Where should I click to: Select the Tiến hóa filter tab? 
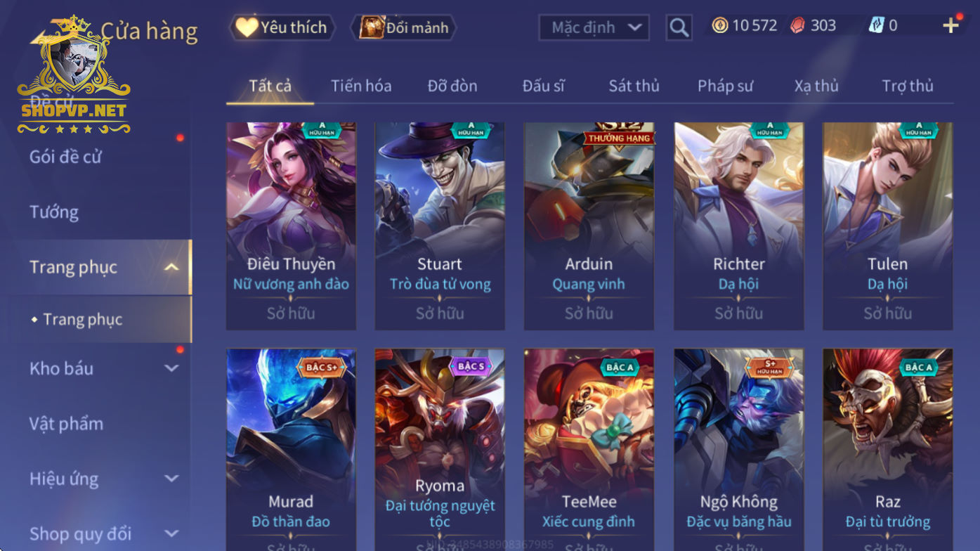point(361,86)
